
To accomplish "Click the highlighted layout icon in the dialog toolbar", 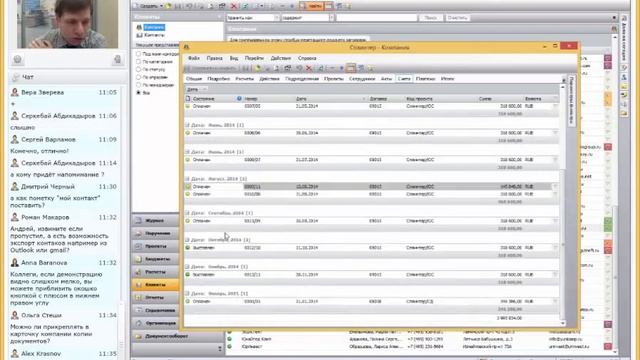I will click(351, 68).
